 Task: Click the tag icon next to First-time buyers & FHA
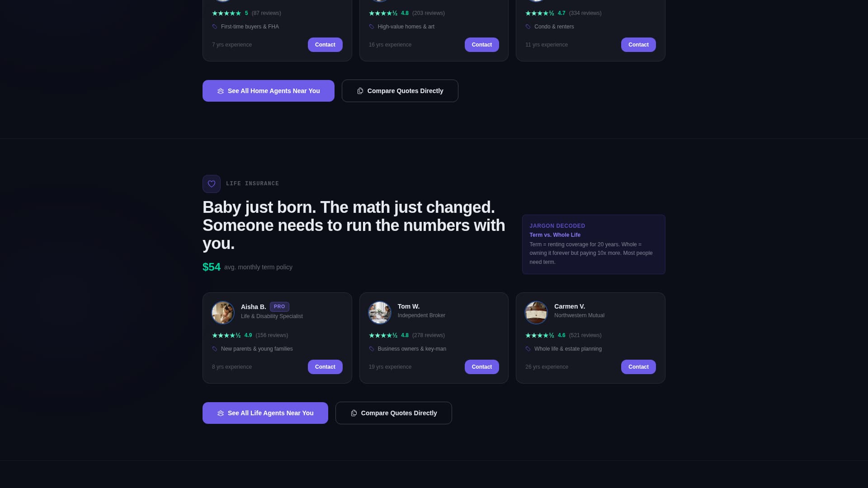click(215, 27)
